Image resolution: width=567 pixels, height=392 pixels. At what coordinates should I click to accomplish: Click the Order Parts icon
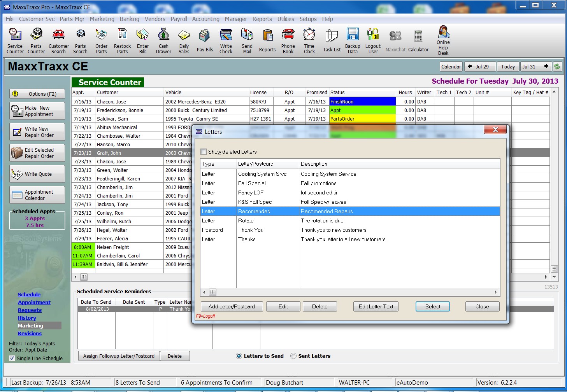tap(102, 41)
